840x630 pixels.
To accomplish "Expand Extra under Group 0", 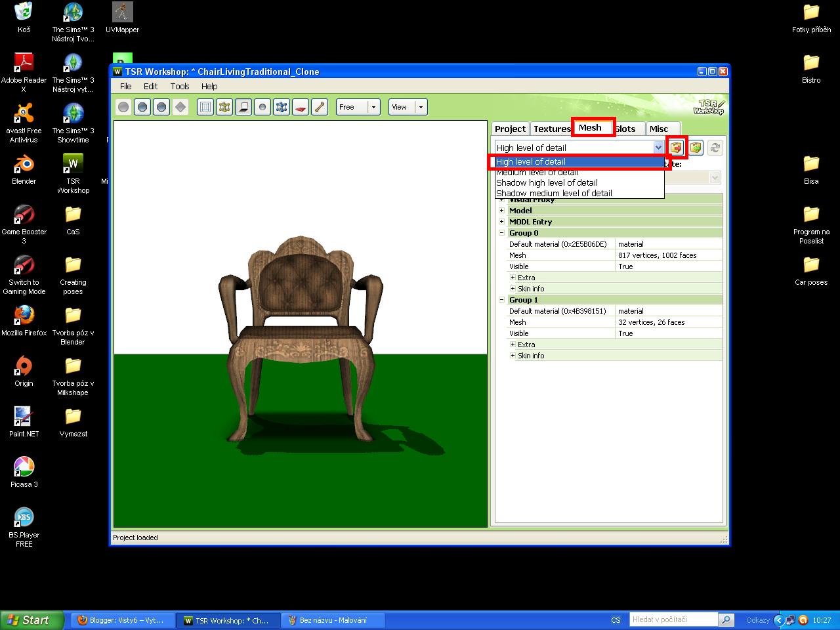I will (513, 278).
